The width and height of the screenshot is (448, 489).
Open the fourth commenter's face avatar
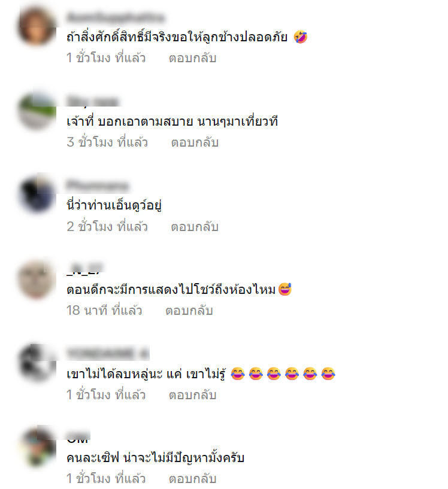pyautogui.click(x=37, y=280)
